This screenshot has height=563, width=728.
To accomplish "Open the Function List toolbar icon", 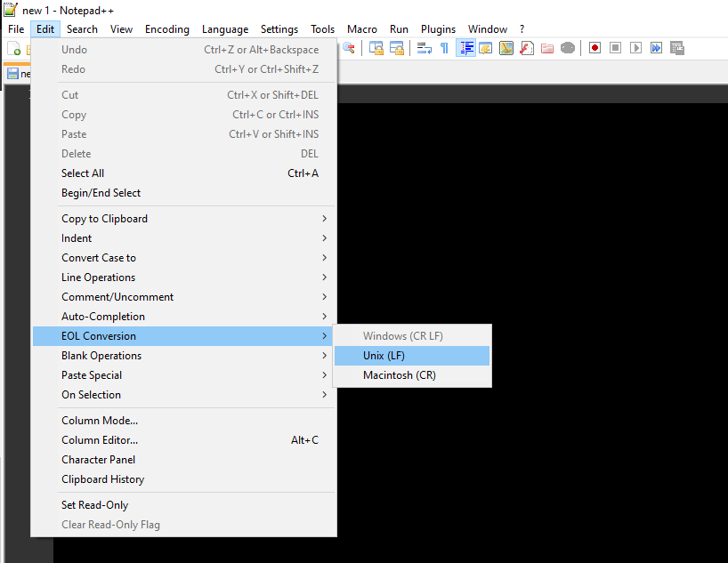I will 527,49.
